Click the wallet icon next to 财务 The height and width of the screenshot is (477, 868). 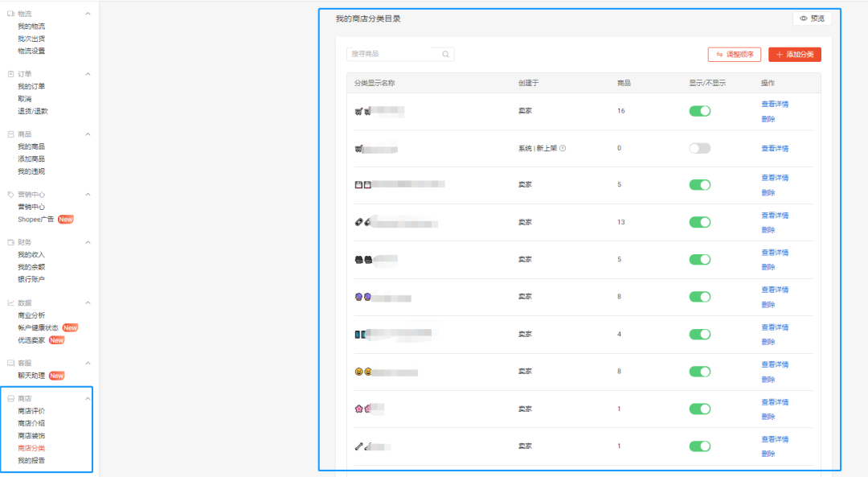click(10, 242)
